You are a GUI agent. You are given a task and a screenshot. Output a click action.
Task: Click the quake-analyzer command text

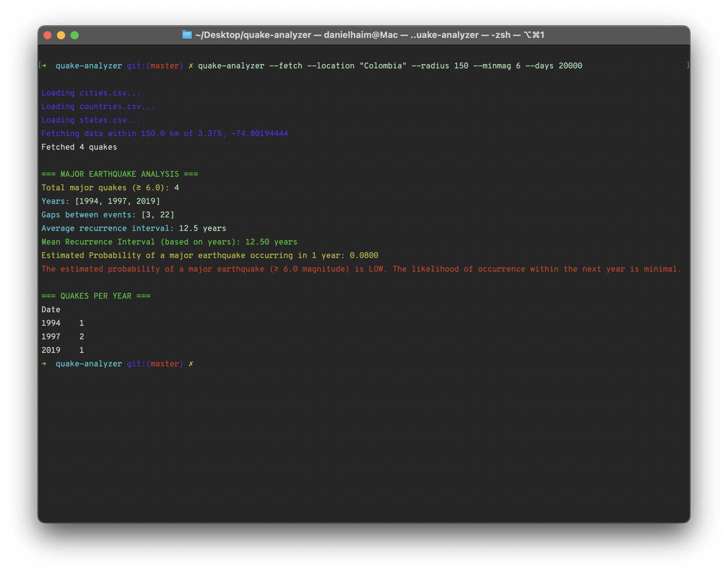coord(231,66)
